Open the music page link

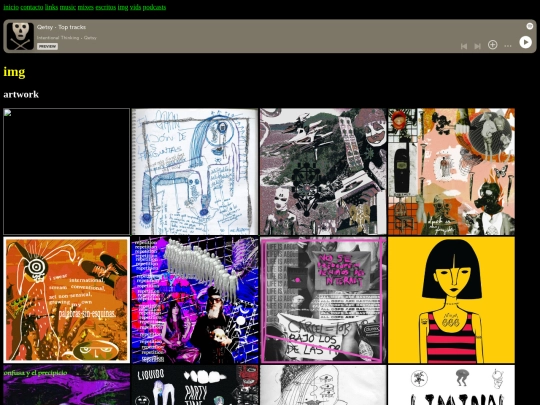coord(68,7)
